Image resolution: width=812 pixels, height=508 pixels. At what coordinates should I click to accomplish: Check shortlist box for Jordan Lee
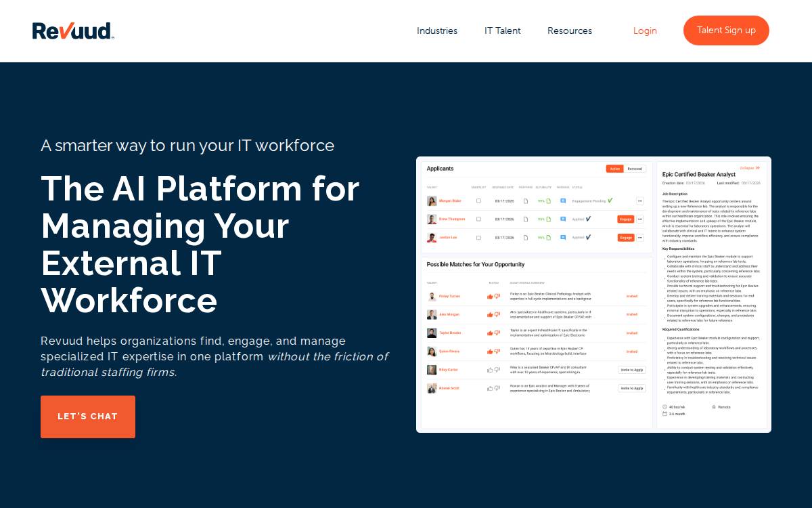point(478,238)
